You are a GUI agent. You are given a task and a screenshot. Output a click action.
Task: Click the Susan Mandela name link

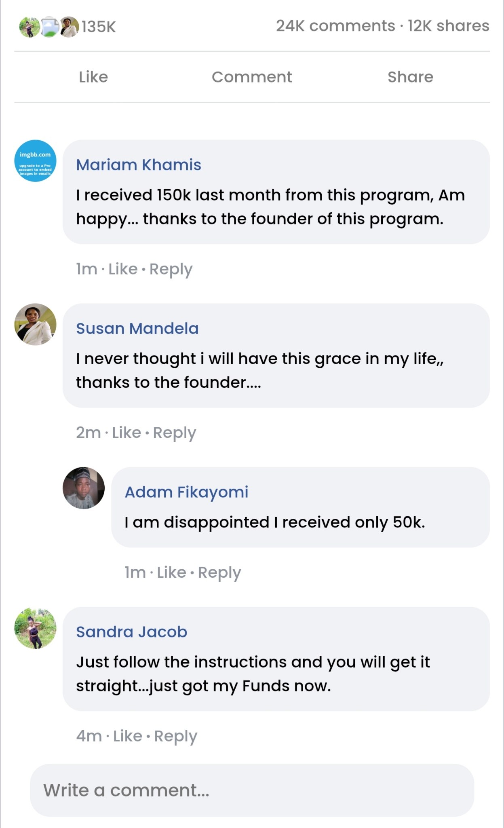pos(137,329)
